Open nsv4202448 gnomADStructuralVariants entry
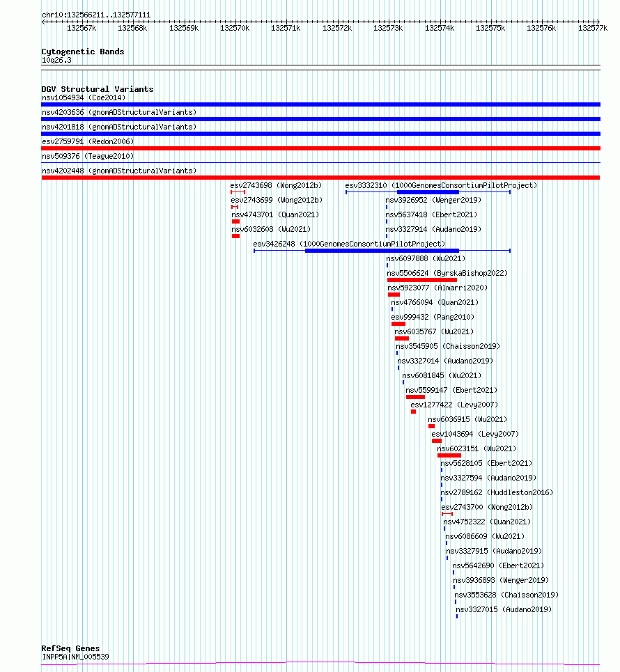The width and height of the screenshot is (620, 672). click(119, 171)
